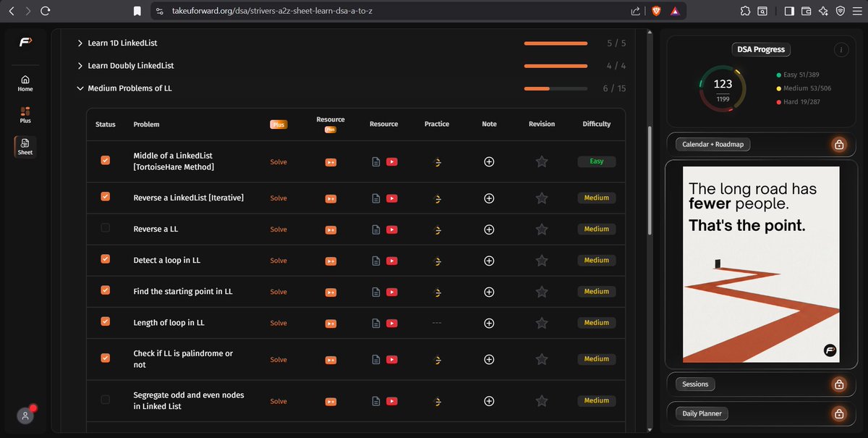Viewport: 868px width, 438px height.
Task: Uncheck Detect a loop in LL checkbox
Action: coord(106,258)
